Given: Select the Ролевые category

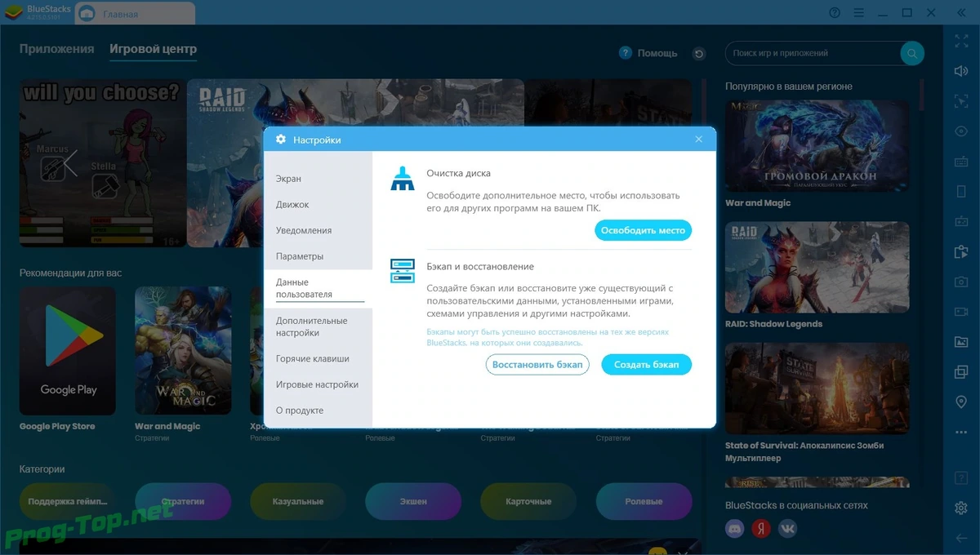Looking at the screenshot, I should coord(644,501).
